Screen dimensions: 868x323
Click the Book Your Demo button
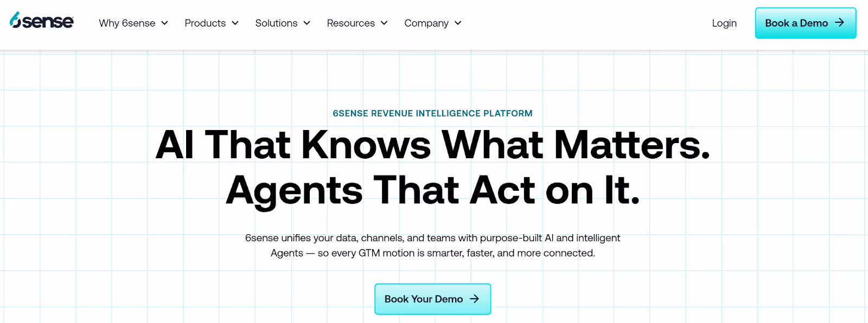pyautogui.click(x=432, y=299)
